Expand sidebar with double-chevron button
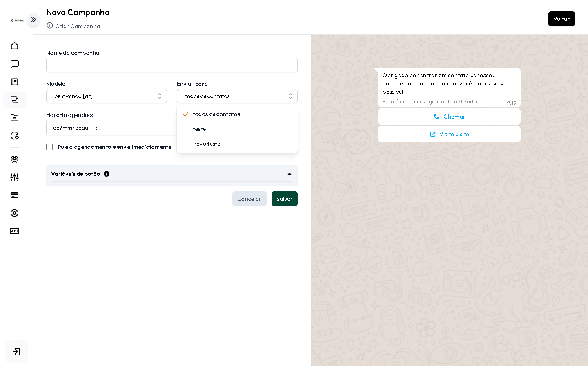 pos(33,20)
